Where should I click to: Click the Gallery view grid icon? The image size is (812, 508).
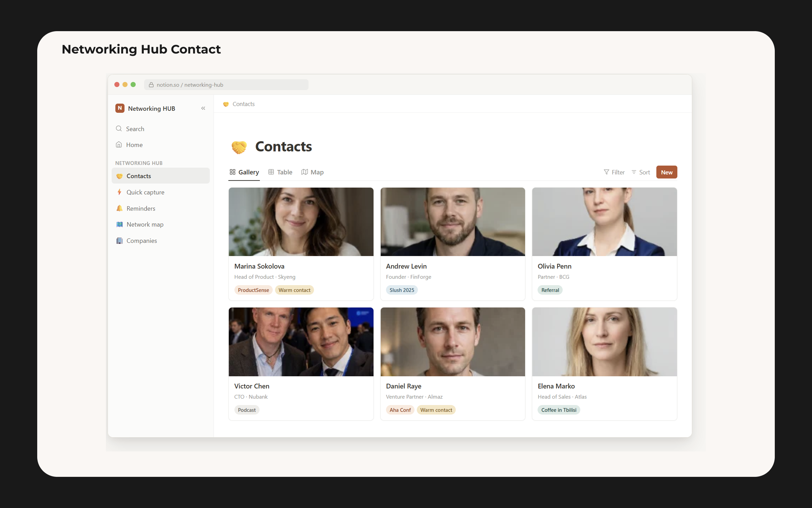click(232, 172)
